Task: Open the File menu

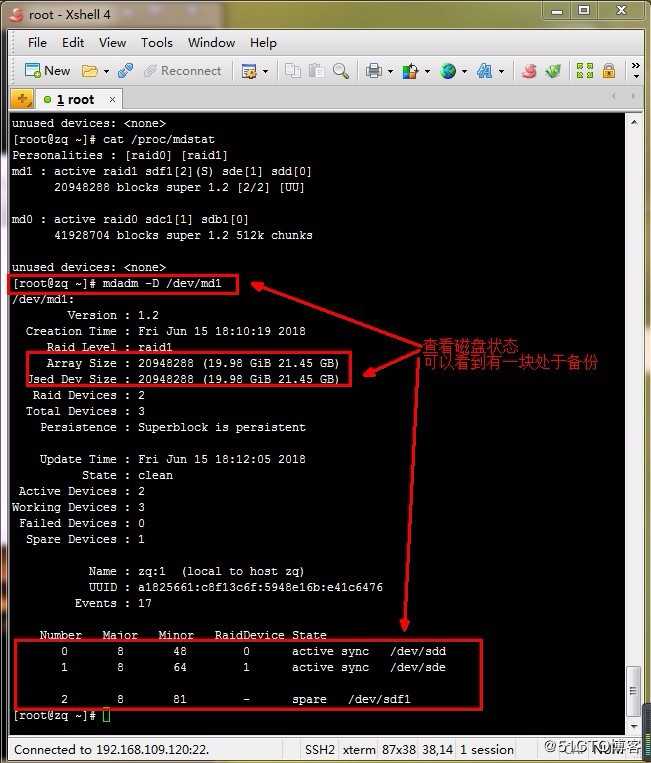Action: [37, 43]
